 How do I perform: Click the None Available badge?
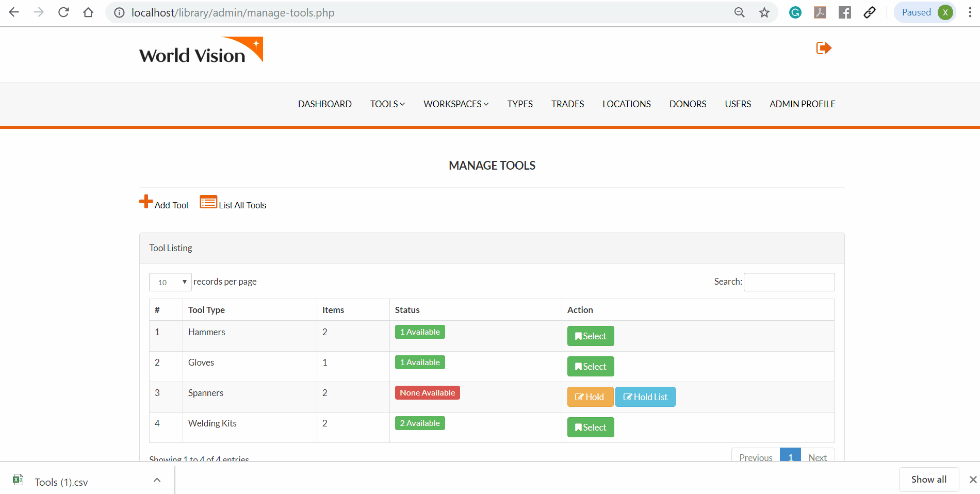pos(428,393)
